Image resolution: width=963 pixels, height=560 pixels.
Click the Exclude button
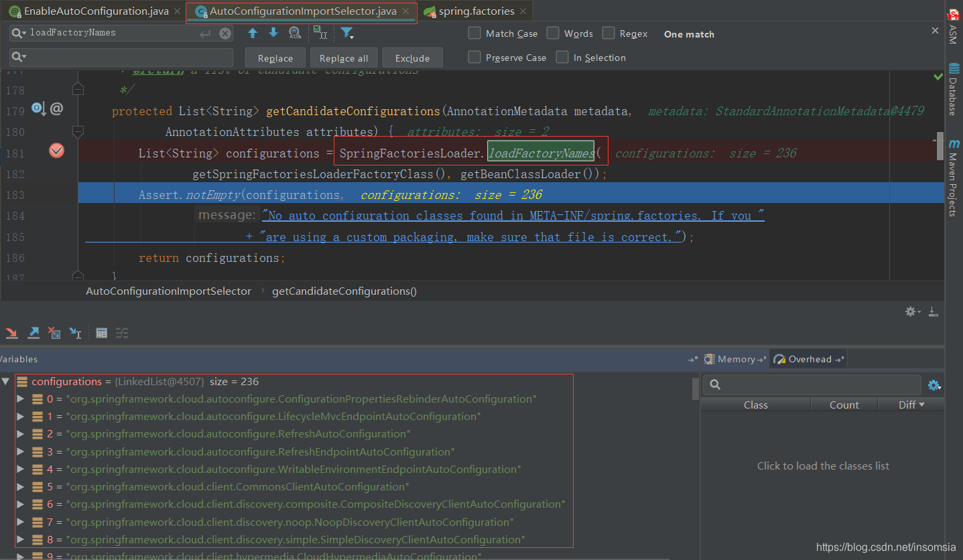(x=413, y=58)
